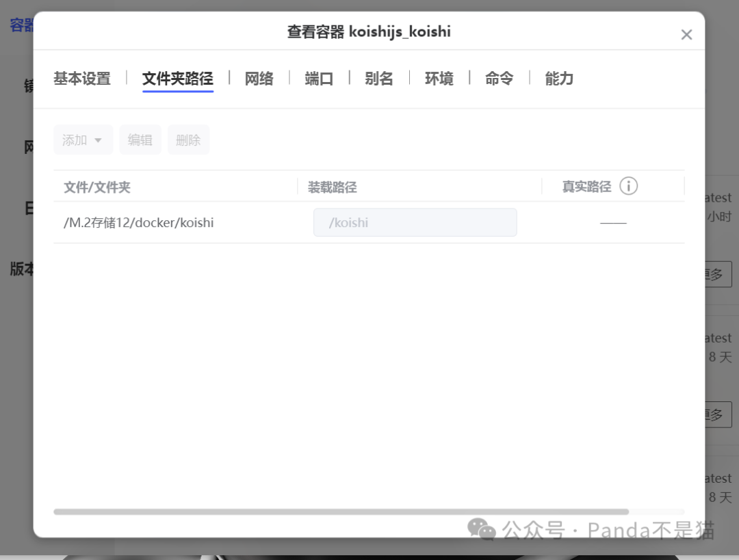Click the 文件/文件夹 column header

pos(97,187)
